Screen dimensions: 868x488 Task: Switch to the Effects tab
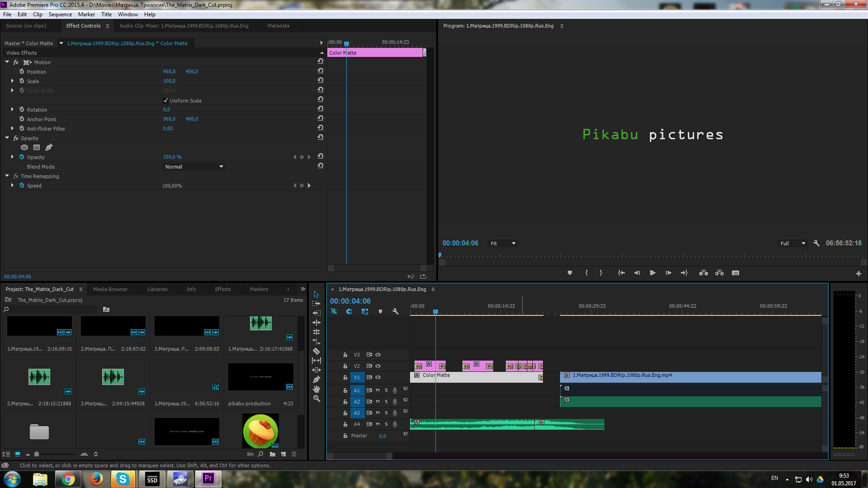pyautogui.click(x=223, y=289)
